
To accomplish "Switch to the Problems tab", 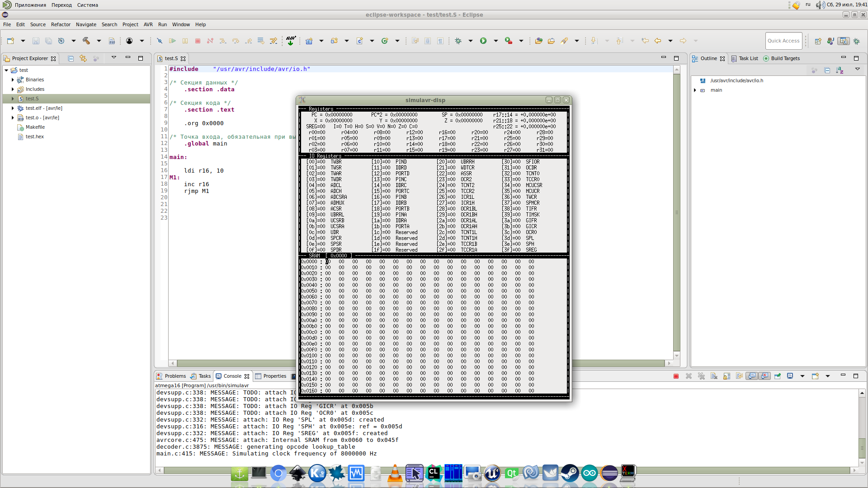I will point(171,376).
